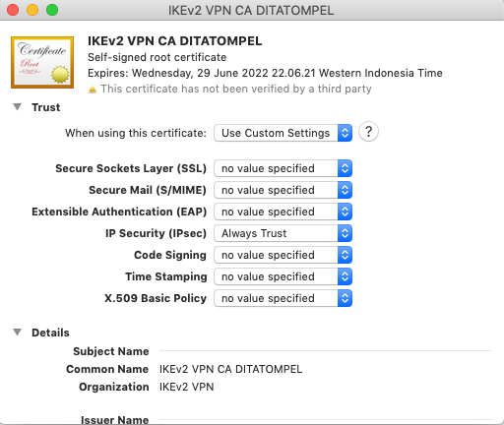The width and height of the screenshot is (504, 425).
Task: Open X.509 Basic Policy dropdown
Action: [x=283, y=298]
